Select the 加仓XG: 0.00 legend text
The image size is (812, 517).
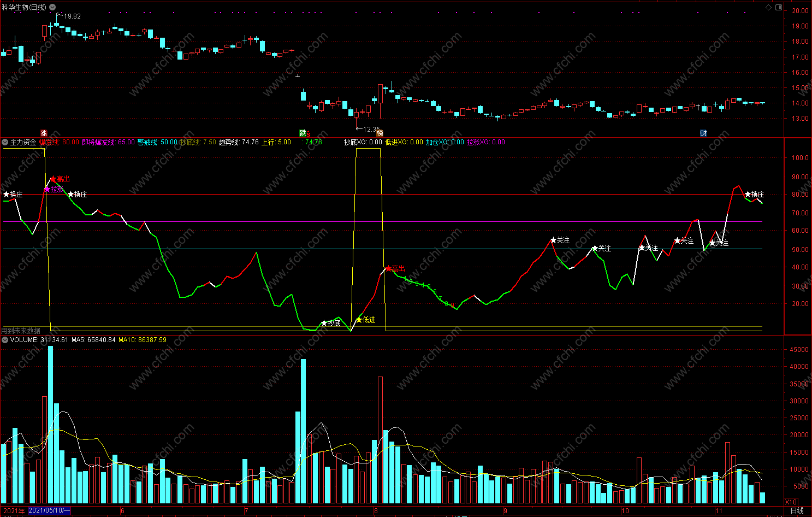tap(445, 142)
